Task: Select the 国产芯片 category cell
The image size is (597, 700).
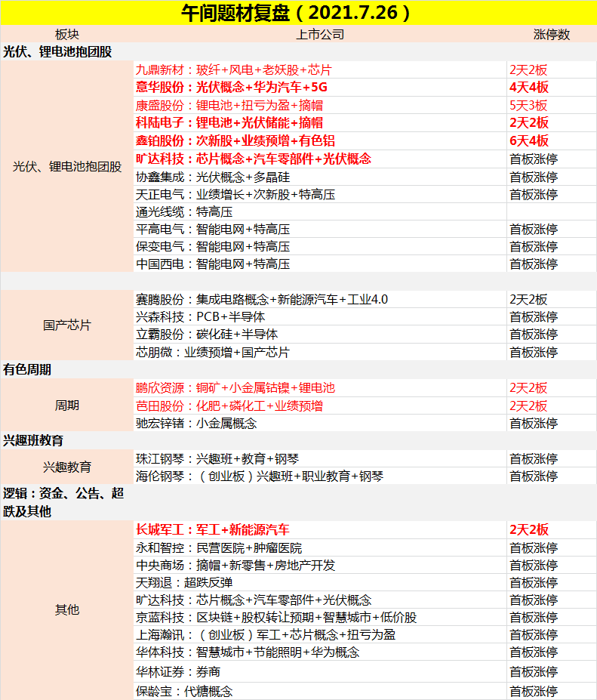Action: [67, 325]
